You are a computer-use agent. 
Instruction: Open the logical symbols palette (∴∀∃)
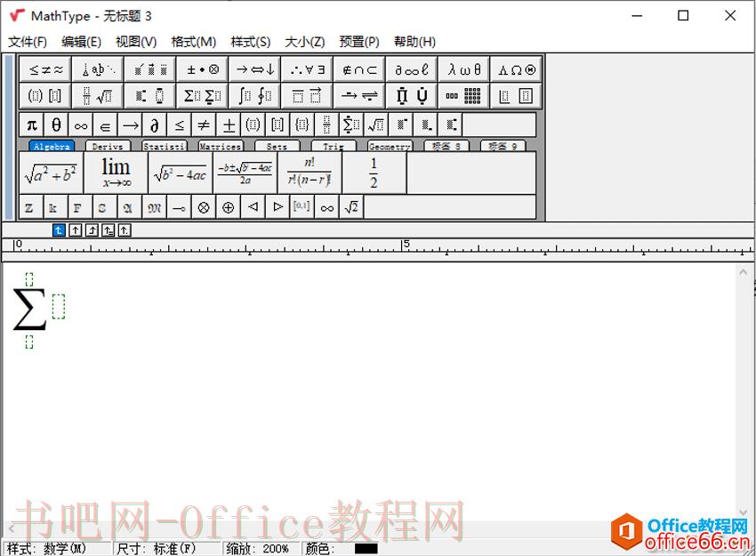click(307, 69)
